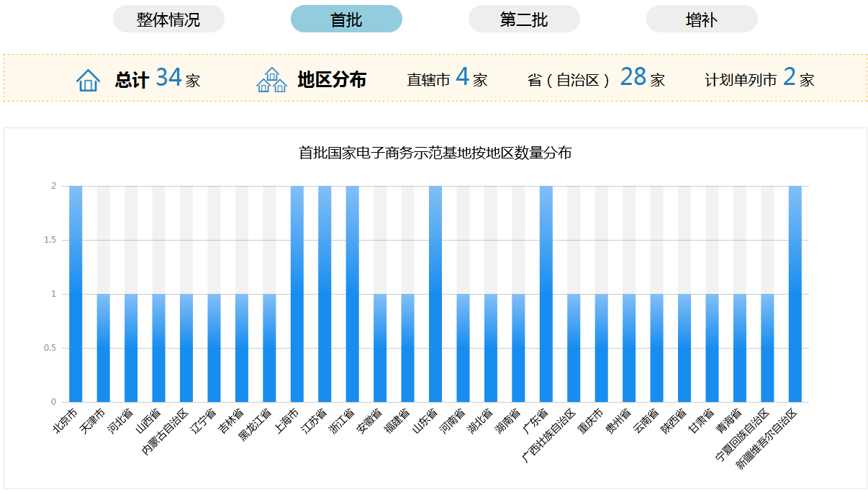Select the 新疆维吾尔自治区 bar
The width and height of the screenshot is (868, 492).
(795, 294)
